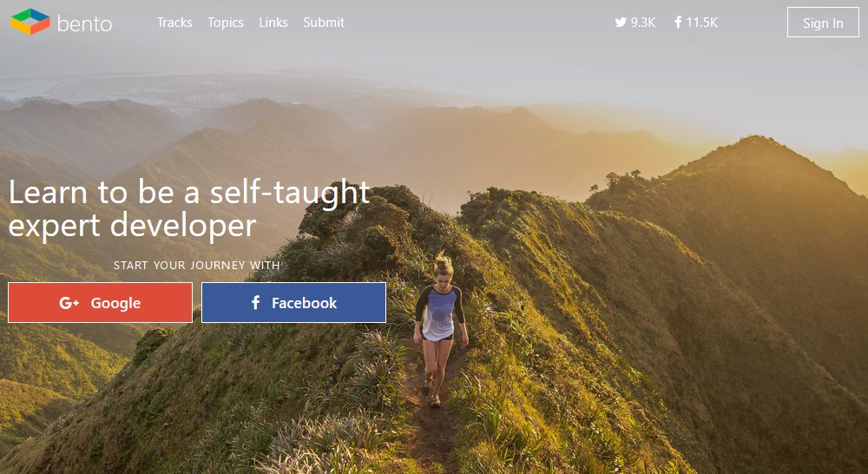Click the word Google on red button
Screen dimensions: 868x474
click(x=115, y=303)
